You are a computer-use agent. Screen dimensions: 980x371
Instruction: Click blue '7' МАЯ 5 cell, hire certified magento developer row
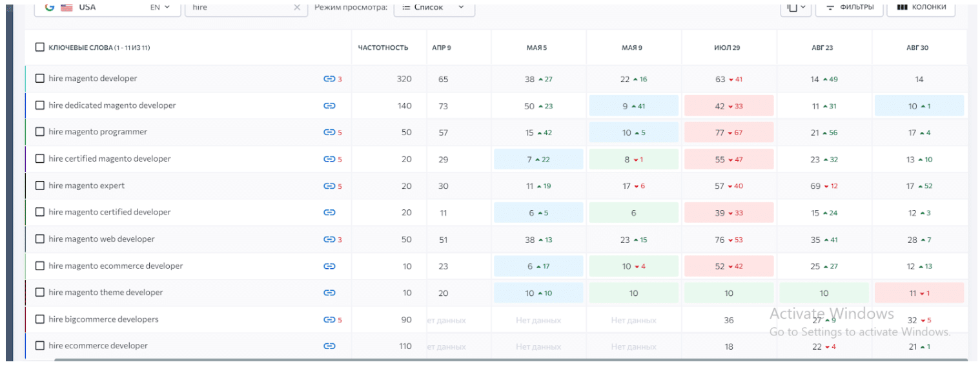click(x=538, y=160)
